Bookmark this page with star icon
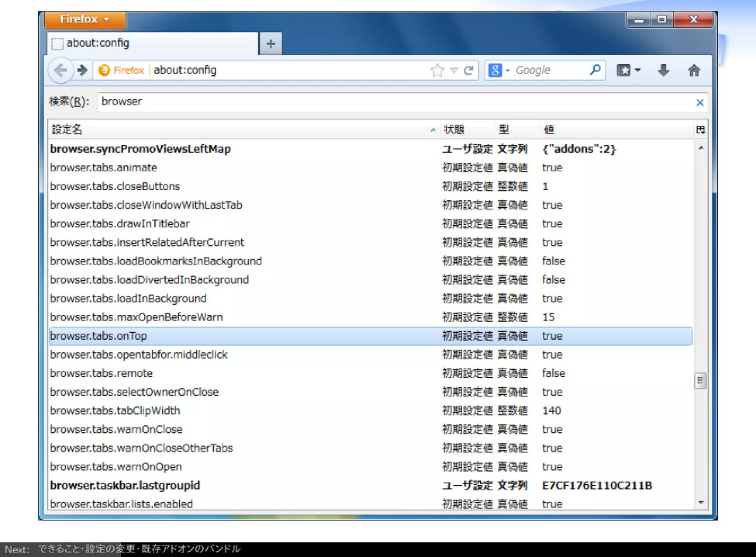The width and height of the screenshot is (756, 557). [437, 70]
